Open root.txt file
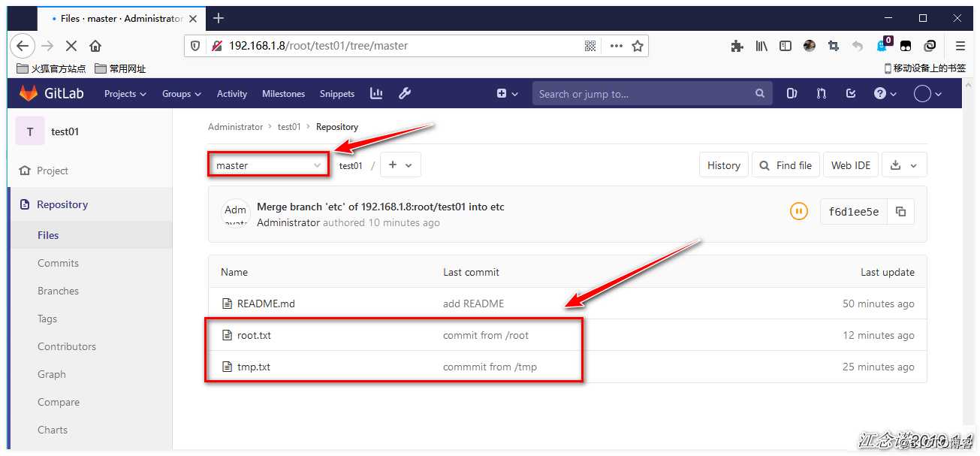Image resolution: width=980 pixels, height=456 pixels. point(254,335)
